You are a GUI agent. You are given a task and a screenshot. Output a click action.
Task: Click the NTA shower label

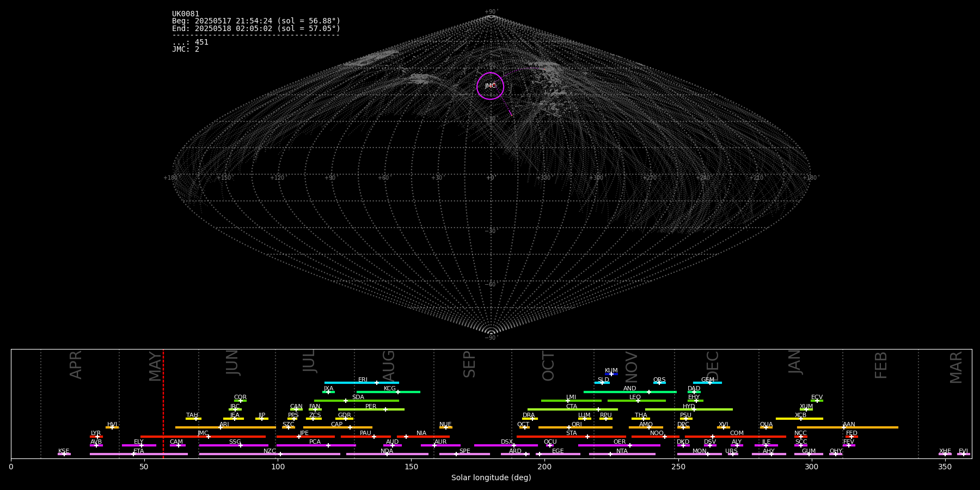(x=622, y=451)
